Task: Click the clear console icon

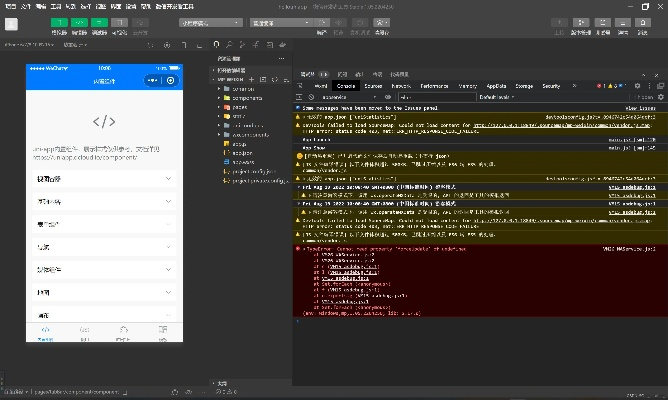Action: [310, 97]
